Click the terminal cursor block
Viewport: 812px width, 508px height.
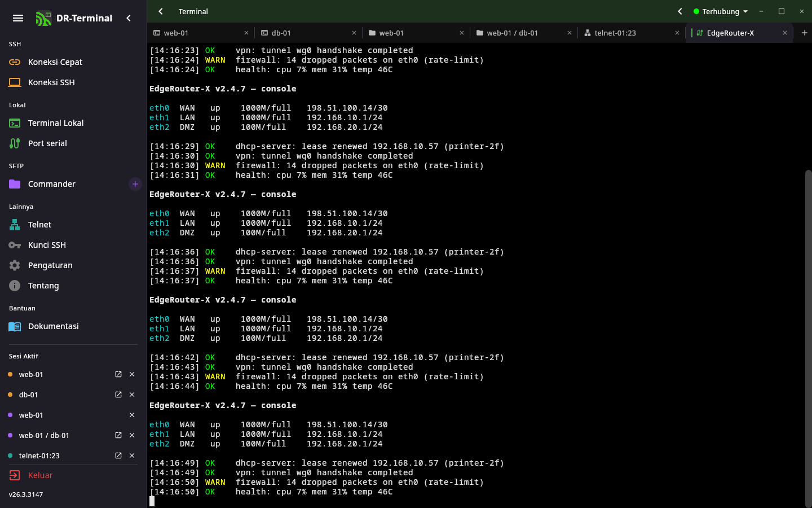pos(152,501)
